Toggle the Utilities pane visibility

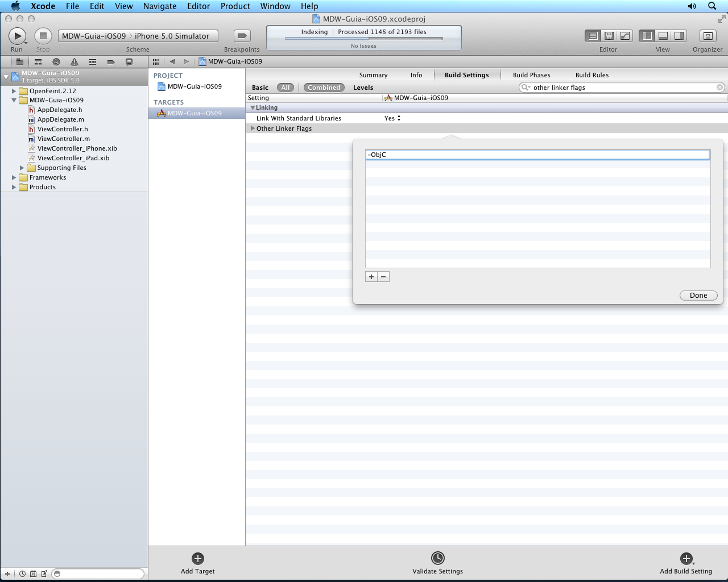679,36
